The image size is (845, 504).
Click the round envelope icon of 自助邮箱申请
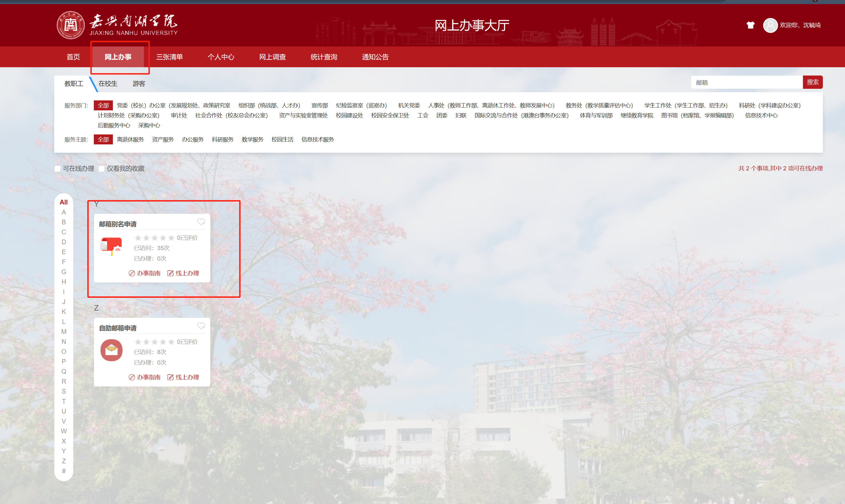112,350
